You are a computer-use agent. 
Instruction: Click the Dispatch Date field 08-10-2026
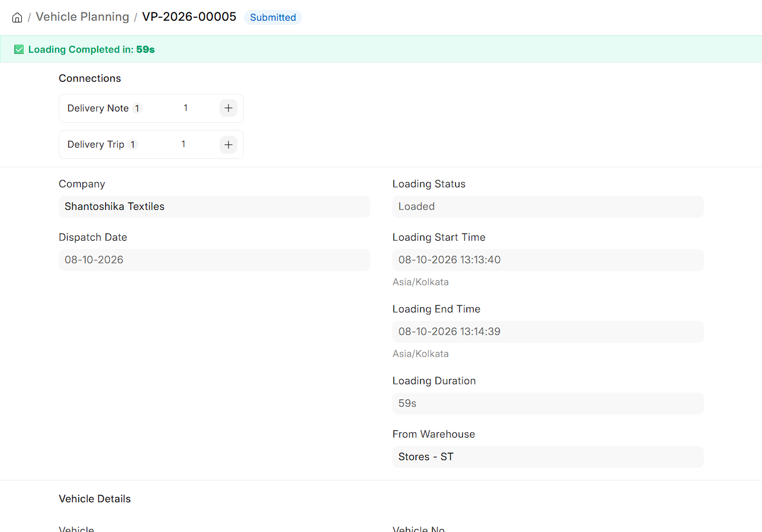[214, 260]
